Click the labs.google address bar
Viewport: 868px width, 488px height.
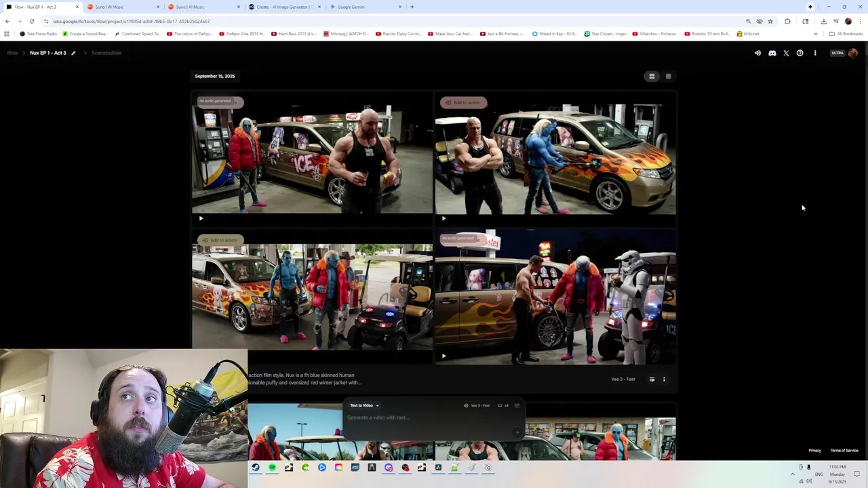[x=393, y=21]
